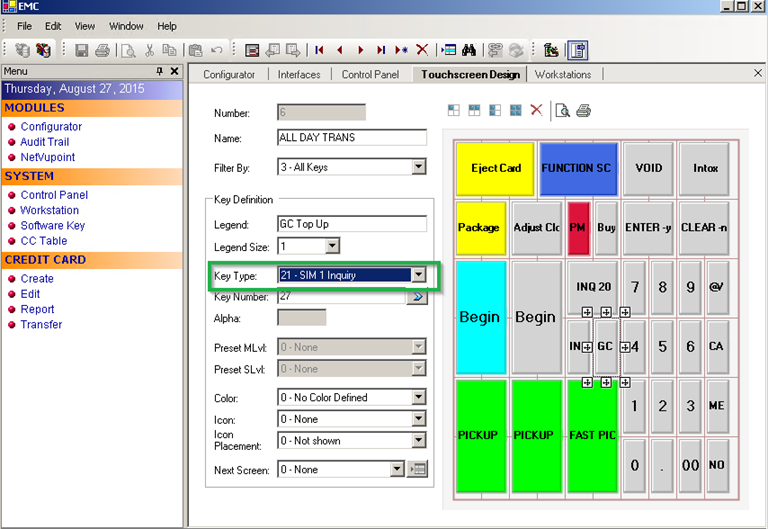This screenshot has height=529, width=768.
Task: Switch to the Control Panel tab
Action: click(370, 74)
